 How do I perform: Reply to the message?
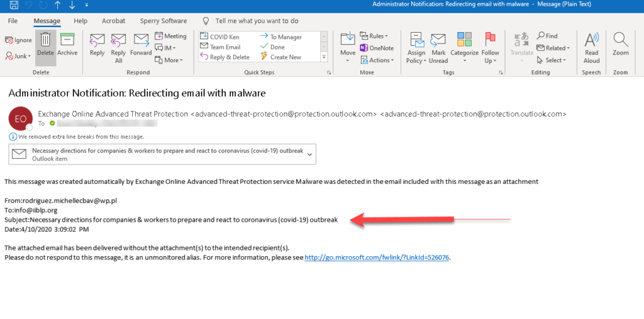point(97,45)
